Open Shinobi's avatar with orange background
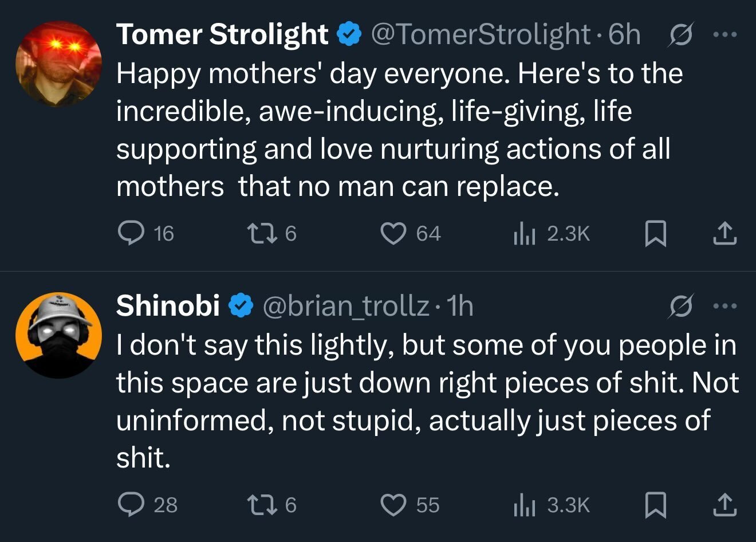 [58, 335]
